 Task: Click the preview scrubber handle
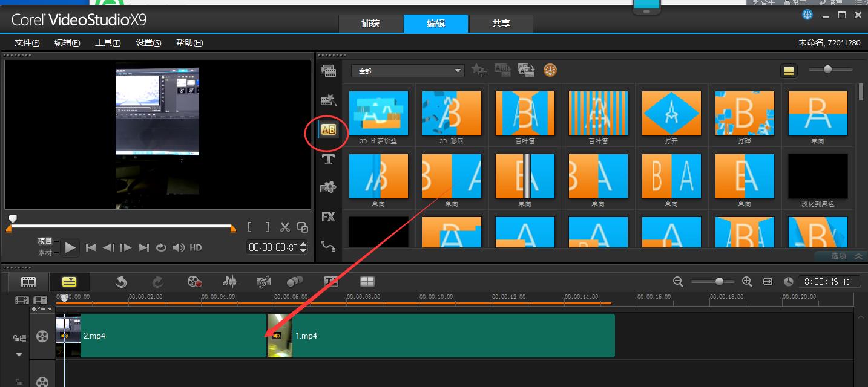(x=13, y=218)
